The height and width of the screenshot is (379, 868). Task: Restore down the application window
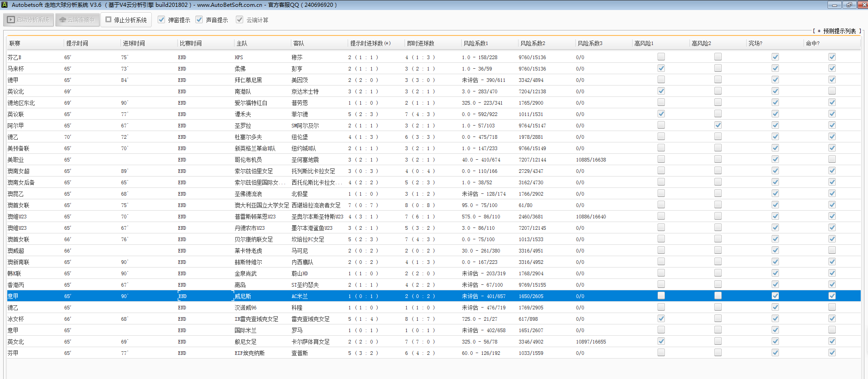coord(849,5)
